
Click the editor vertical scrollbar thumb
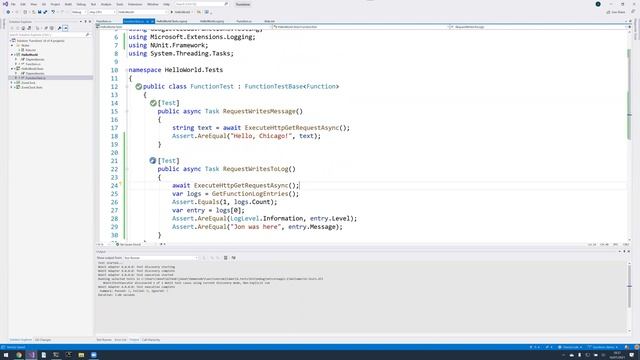pos(629,94)
